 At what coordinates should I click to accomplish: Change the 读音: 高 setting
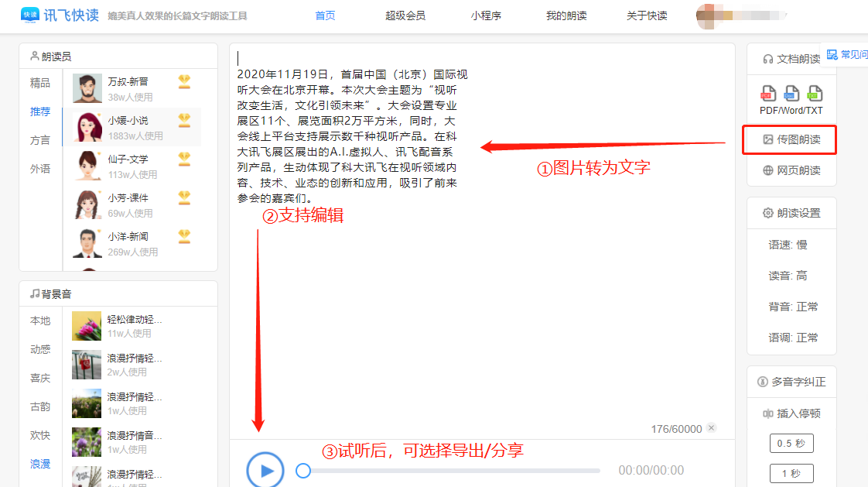[x=788, y=276]
